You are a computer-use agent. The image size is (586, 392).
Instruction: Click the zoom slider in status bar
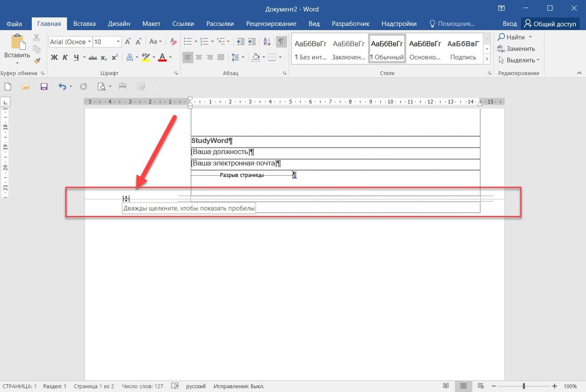523,386
